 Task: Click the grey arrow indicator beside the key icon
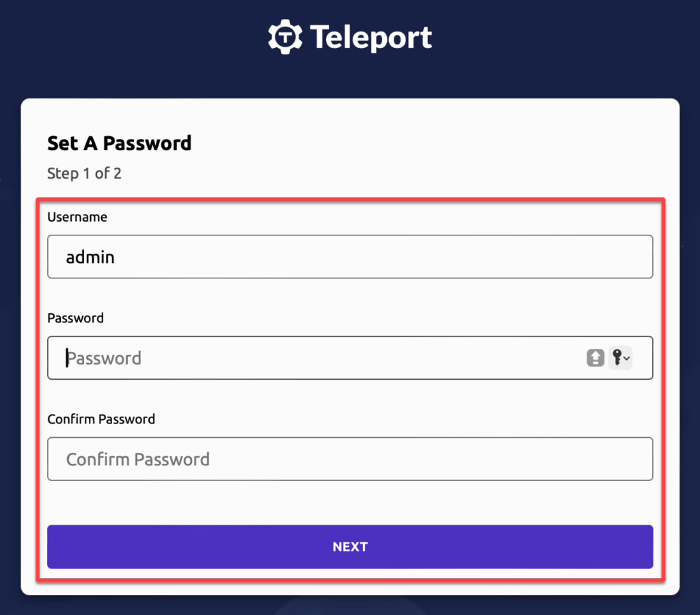tap(626, 358)
